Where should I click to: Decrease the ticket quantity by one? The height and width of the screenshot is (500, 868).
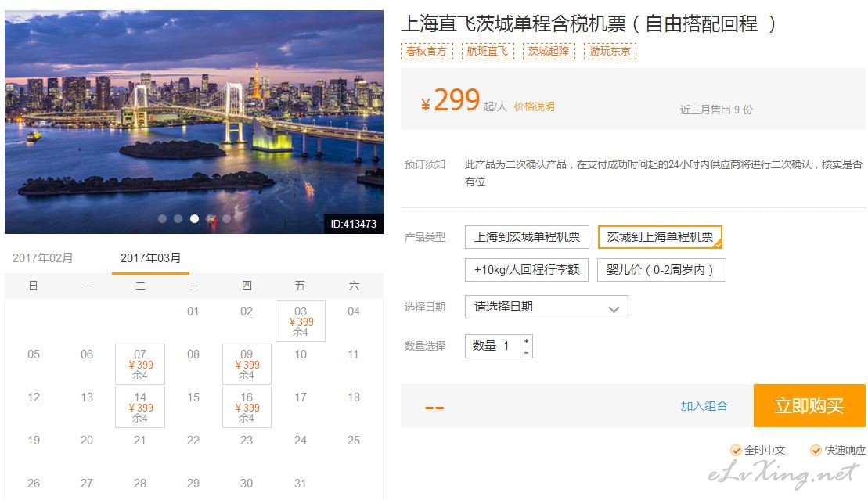527,352
